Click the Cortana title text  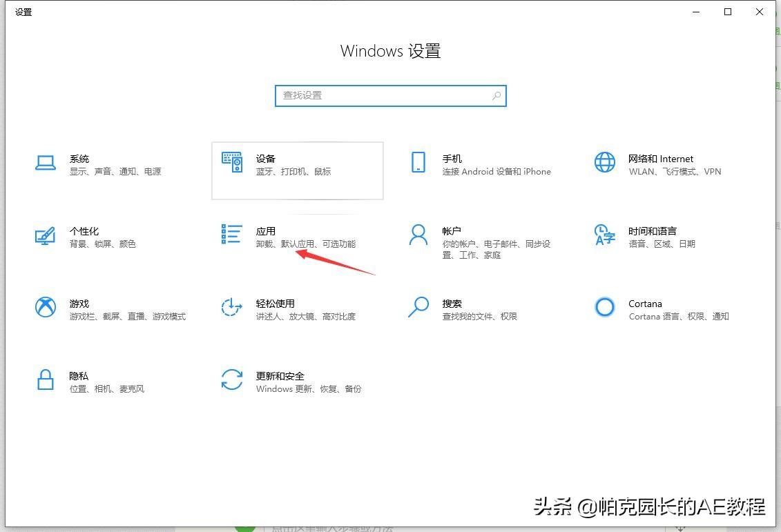click(645, 304)
